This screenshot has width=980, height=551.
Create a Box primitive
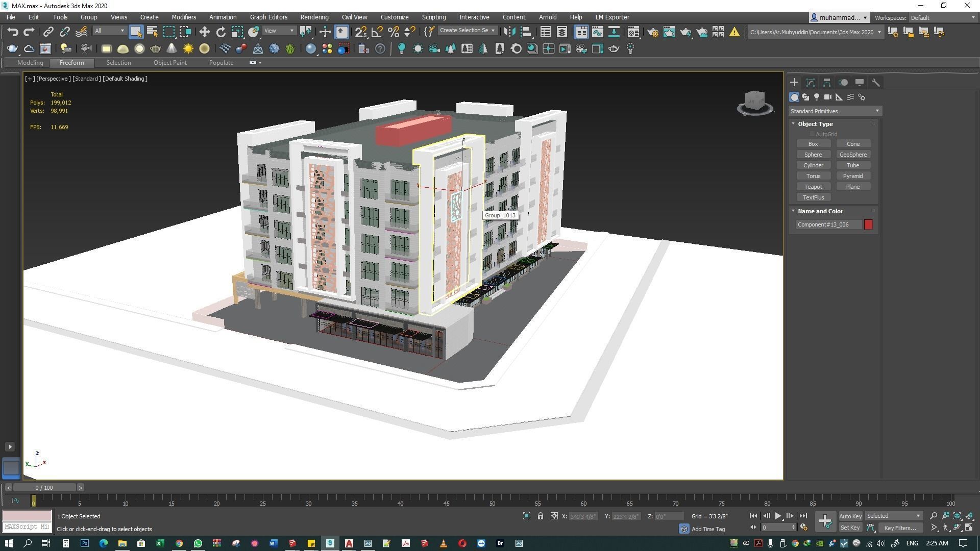(813, 144)
